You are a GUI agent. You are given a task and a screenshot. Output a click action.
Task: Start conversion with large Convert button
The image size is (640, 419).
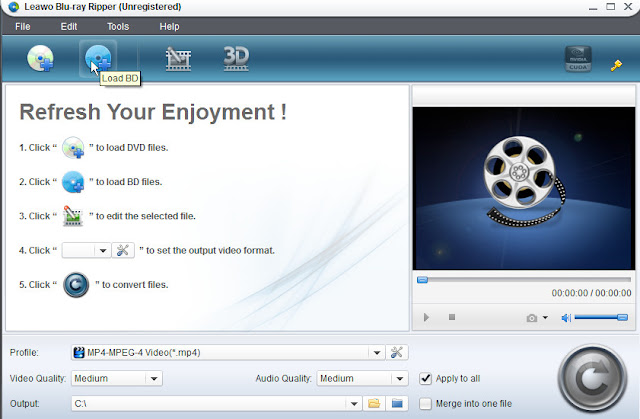592,378
